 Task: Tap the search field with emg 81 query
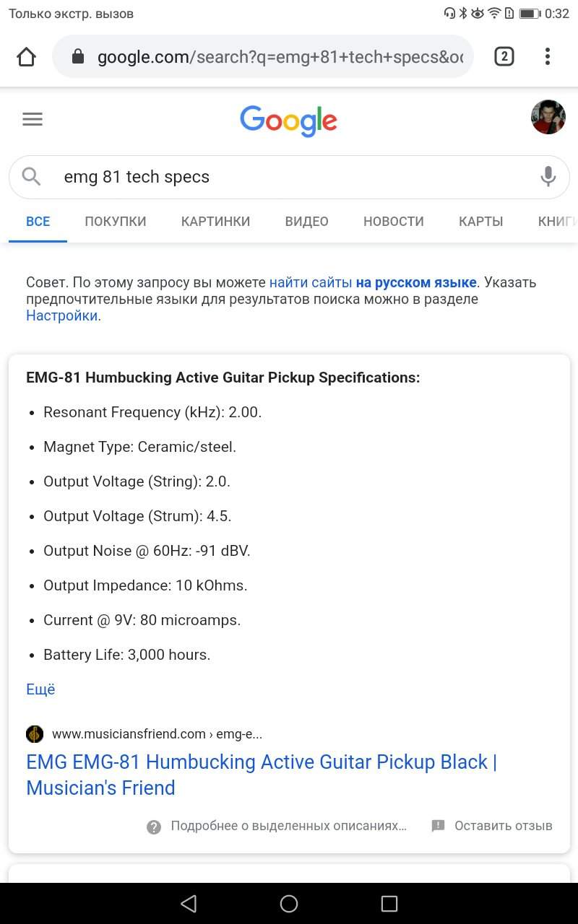289,177
